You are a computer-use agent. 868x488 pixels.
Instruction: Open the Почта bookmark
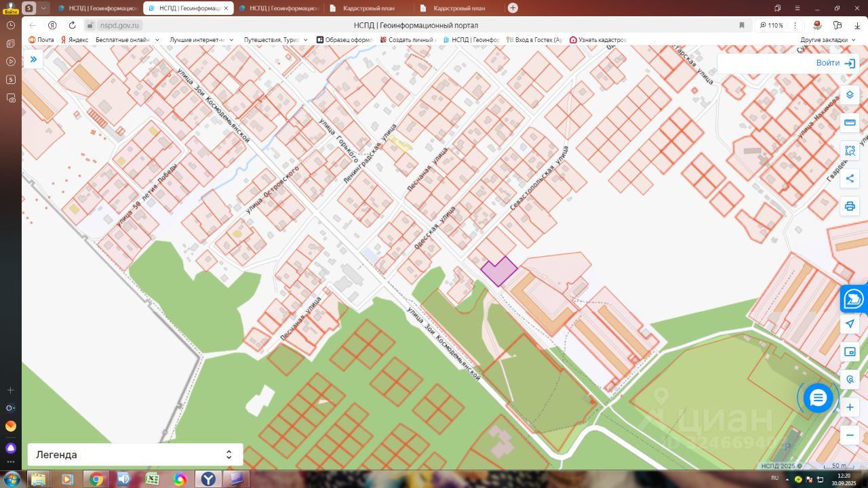coord(41,40)
